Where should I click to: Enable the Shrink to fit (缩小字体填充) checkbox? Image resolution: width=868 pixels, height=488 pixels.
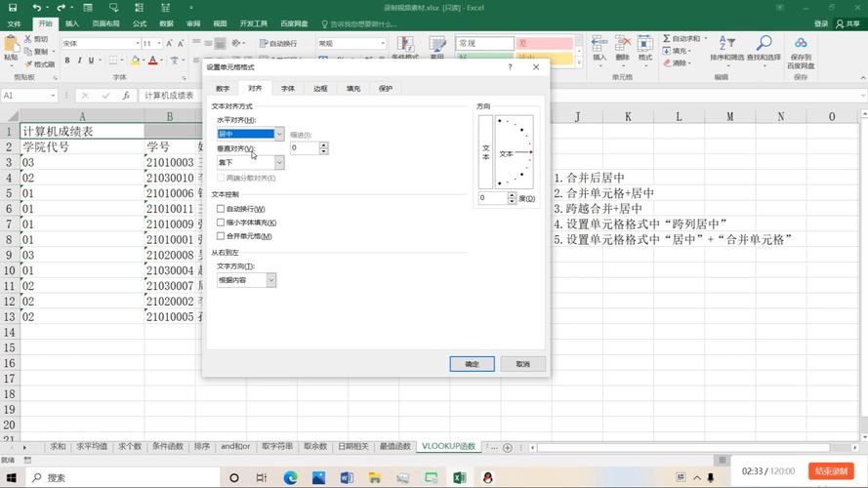coord(221,223)
